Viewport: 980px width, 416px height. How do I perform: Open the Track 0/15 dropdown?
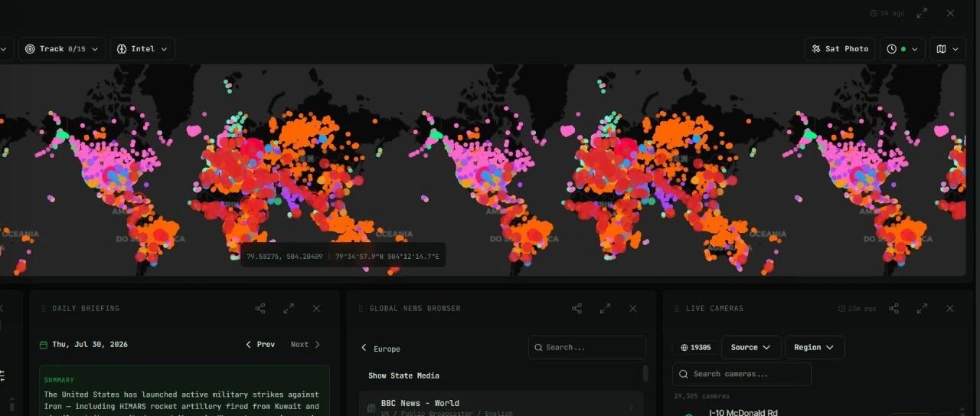62,49
